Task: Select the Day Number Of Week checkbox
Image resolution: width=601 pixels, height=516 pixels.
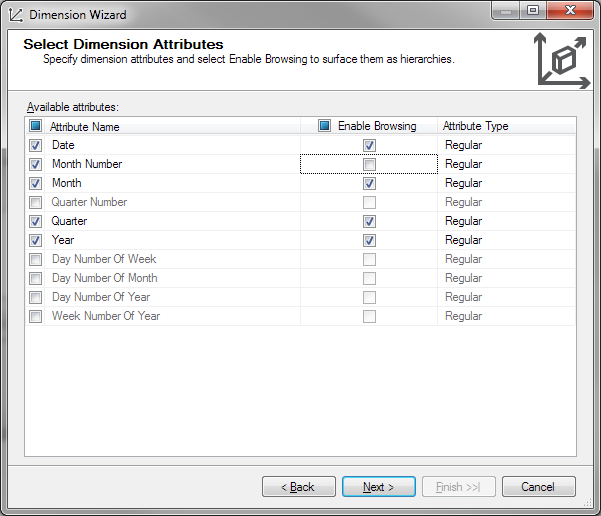Action: tap(36, 260)
